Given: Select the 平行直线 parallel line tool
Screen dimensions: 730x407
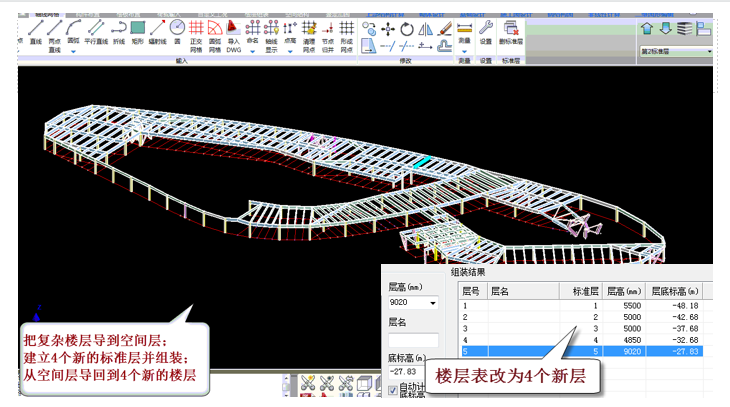Looking at the screenshot, I should [x=96, y=32].
